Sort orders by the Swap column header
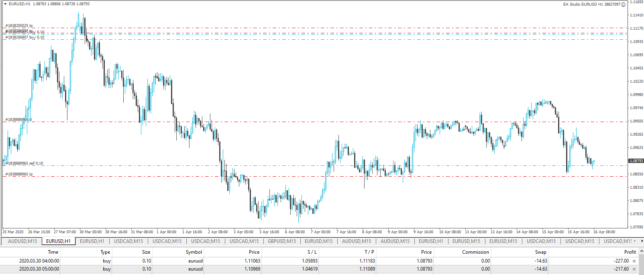The width and height of the screenshot is (644, 275). click(x=540, y=252)
